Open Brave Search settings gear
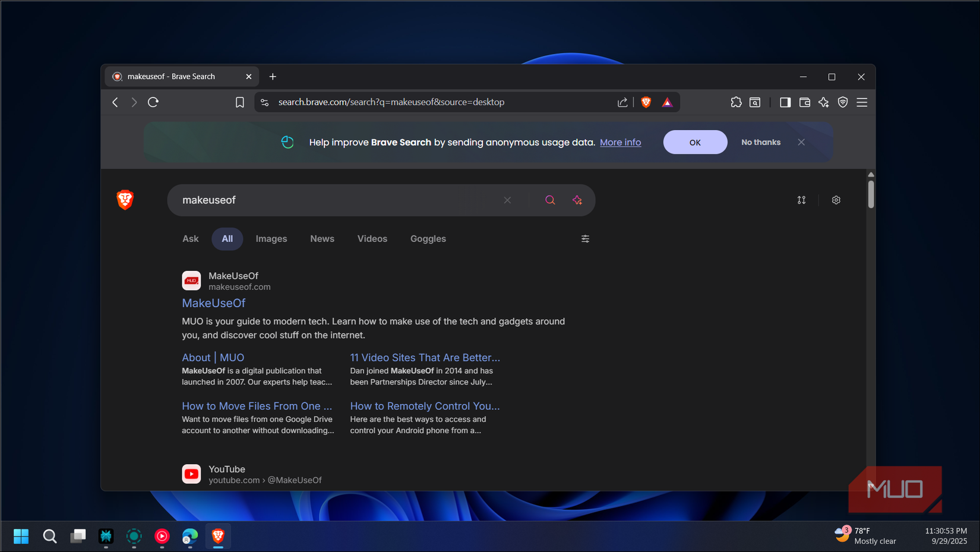The image size is (980, 552). click(836, 200)
